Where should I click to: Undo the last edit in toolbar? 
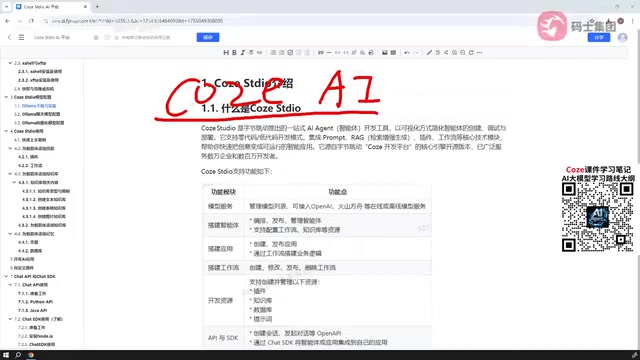[407, 53]
